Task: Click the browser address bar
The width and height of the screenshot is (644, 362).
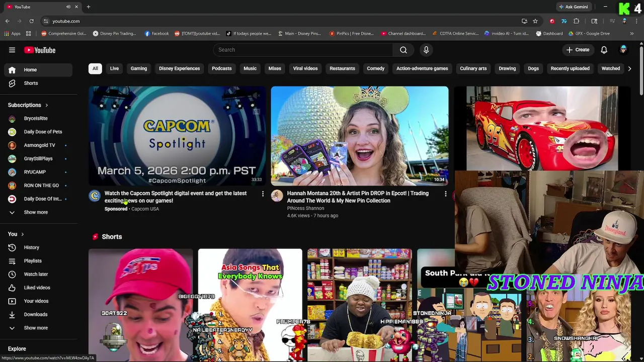Action: [282, 21]
